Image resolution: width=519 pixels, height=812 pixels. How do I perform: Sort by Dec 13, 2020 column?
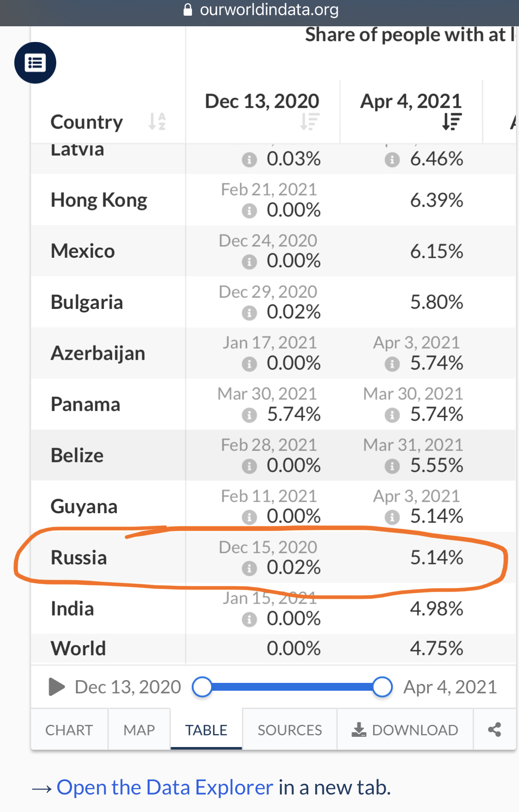click(x=310, y=121)
